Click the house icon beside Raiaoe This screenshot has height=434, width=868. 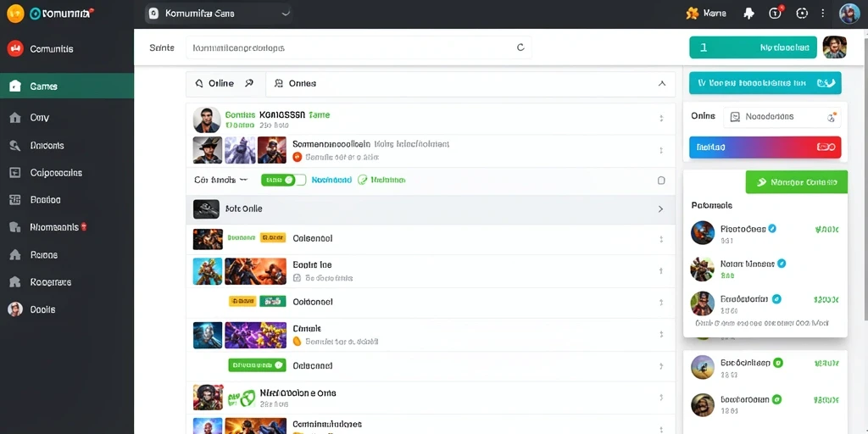(15, 254)
